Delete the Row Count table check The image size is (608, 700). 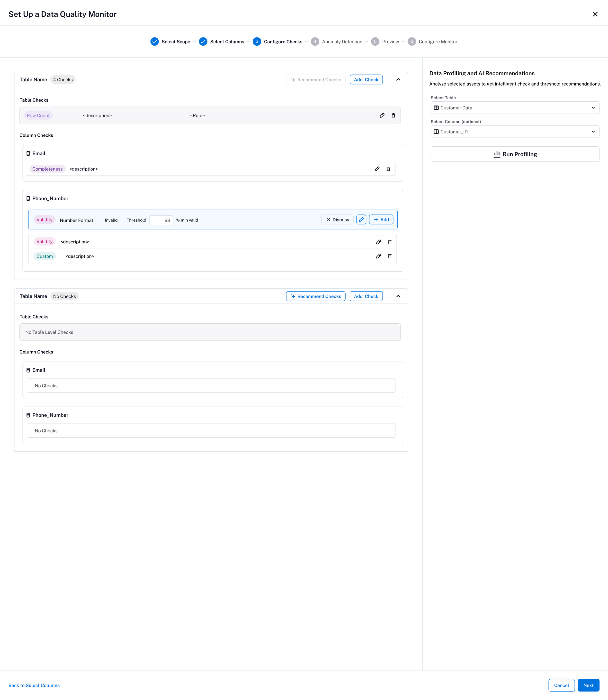coord(393,115)
